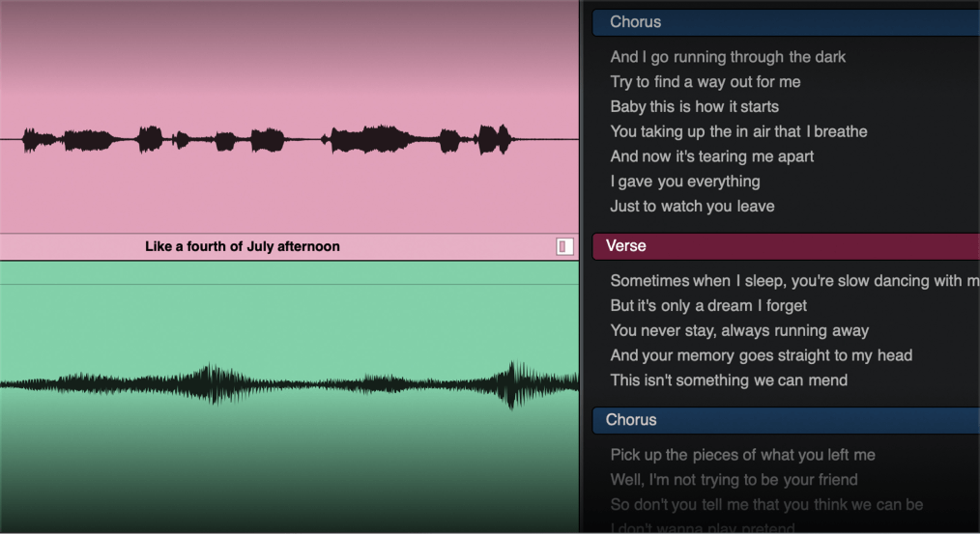The image size is (980, 534).
Task: Select the second Chorus section header
Action: (x=786, y=420)
